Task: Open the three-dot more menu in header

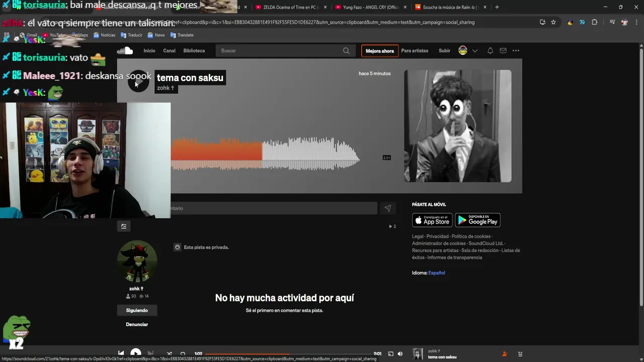Action: [x=516, y=51]
